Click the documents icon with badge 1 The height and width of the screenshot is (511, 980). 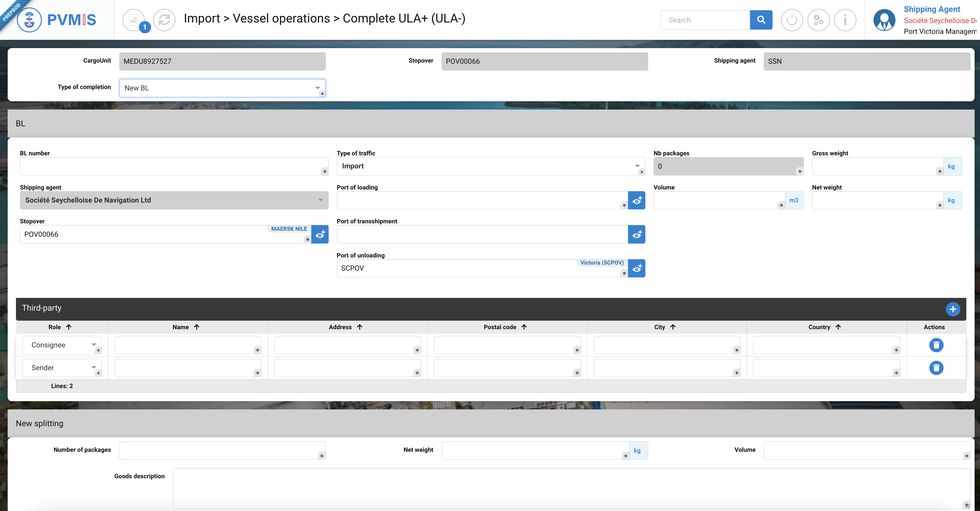click(x=134, y=20)
